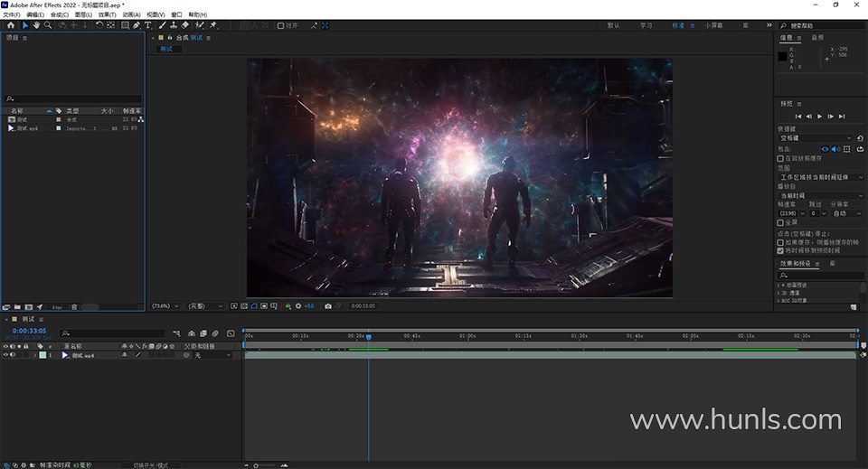Select the Selection arrow tool

coord(25,25)
